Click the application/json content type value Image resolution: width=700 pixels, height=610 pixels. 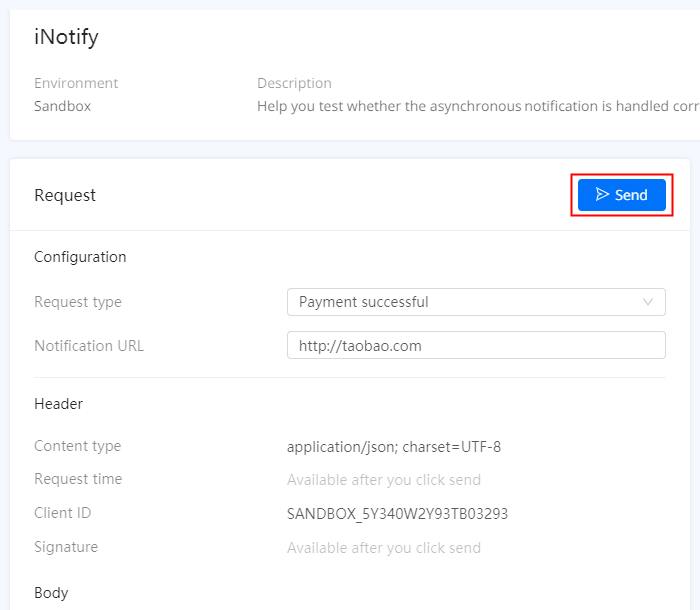point(394,447)
